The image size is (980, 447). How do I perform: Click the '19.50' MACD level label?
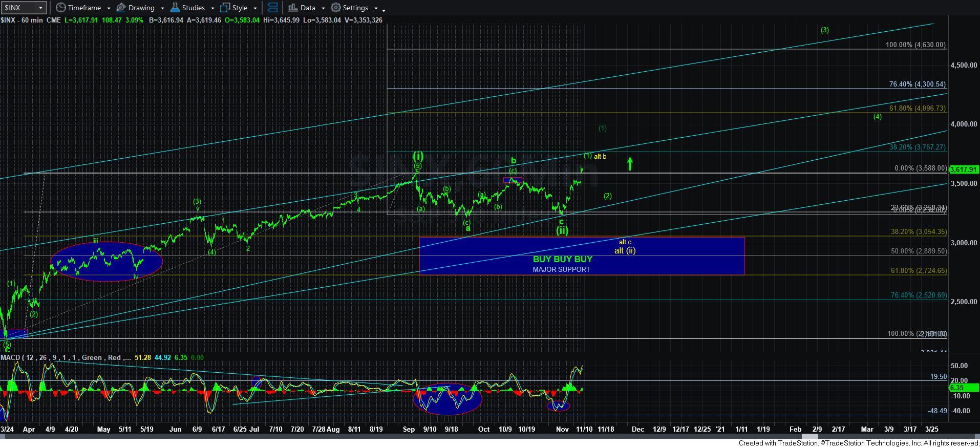pyautogui.click(x=939, y=376)
